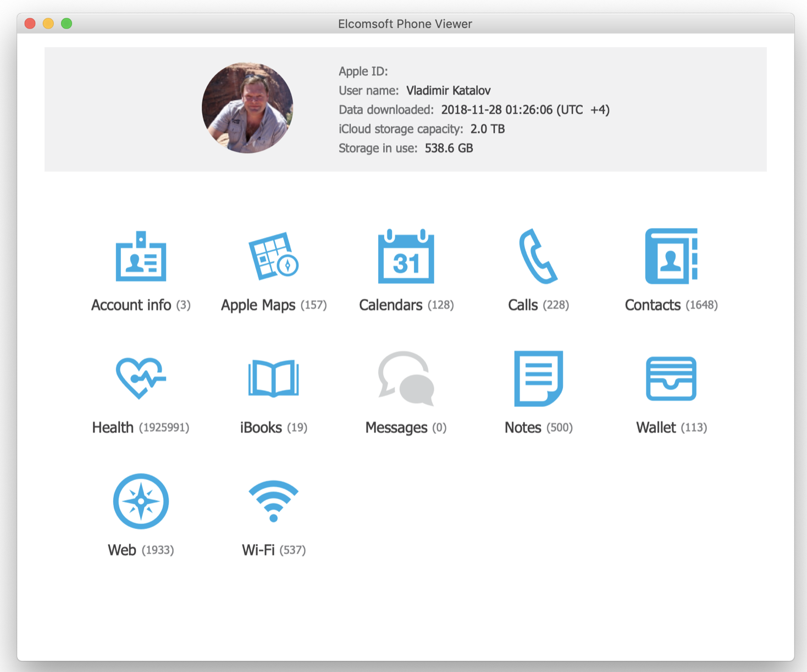Viewport: 807px width, 672px height.
Task: Open the Health heart icon
Action: [x=141, y=378]
